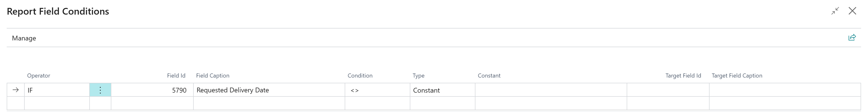Screen dimensions: 868x112
Task: Sort by the Condition column header
Action: [x=360, y=76]
